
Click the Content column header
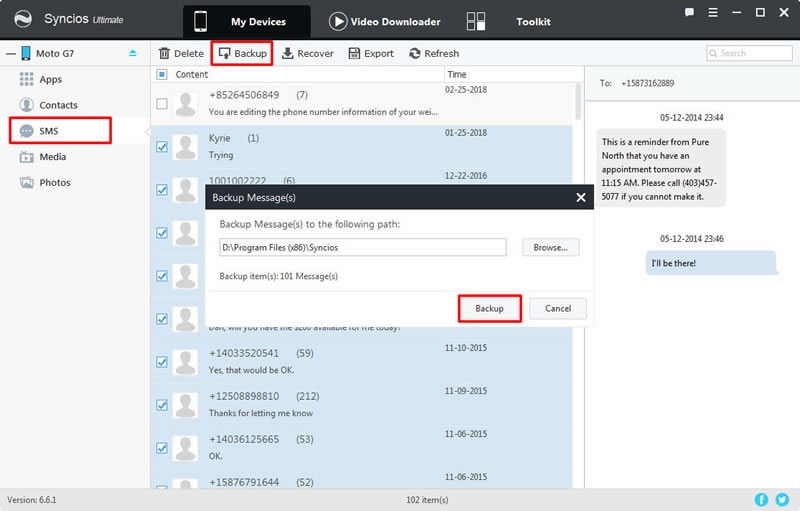point(191,74)
